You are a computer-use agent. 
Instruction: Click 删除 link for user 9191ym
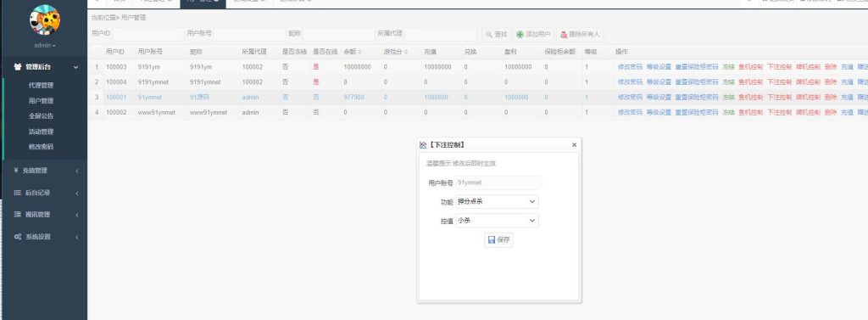831,67
